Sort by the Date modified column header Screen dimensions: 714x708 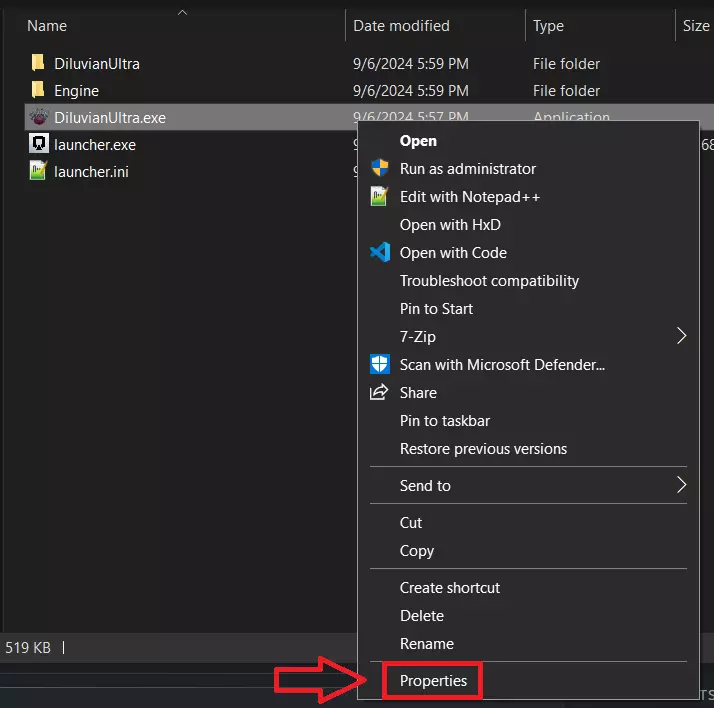tap(401, 26)
